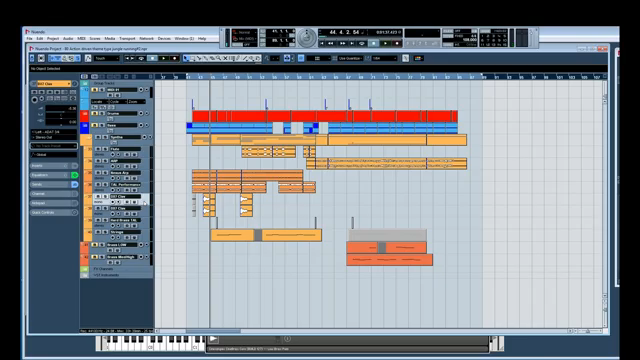
Task: Click the Left - ADAT 3/4 input routing
Action: (53, 132)
